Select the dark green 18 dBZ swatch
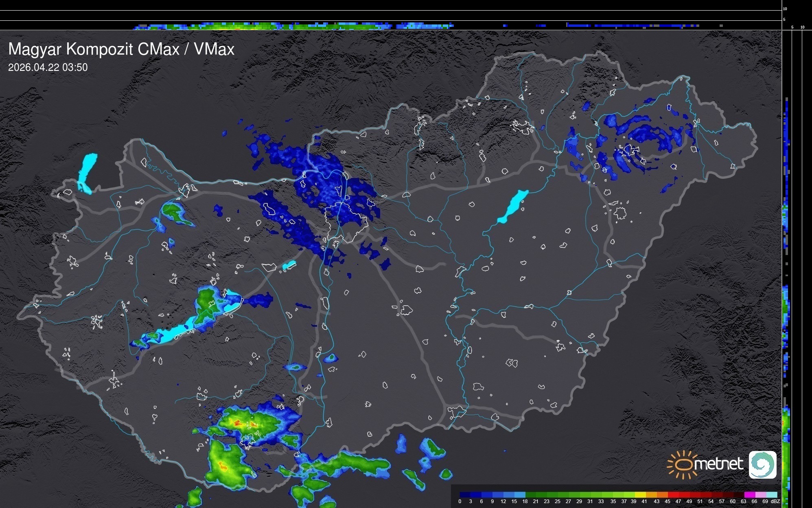Image resolution: width=812 pixels, height=508 pixels. (530, 495)
